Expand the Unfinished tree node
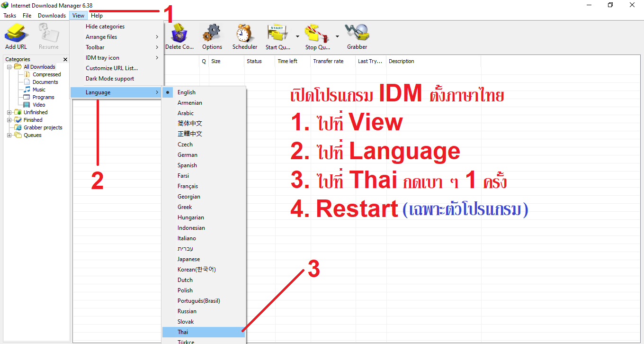644x344 pixels. [x=9, y=112]
